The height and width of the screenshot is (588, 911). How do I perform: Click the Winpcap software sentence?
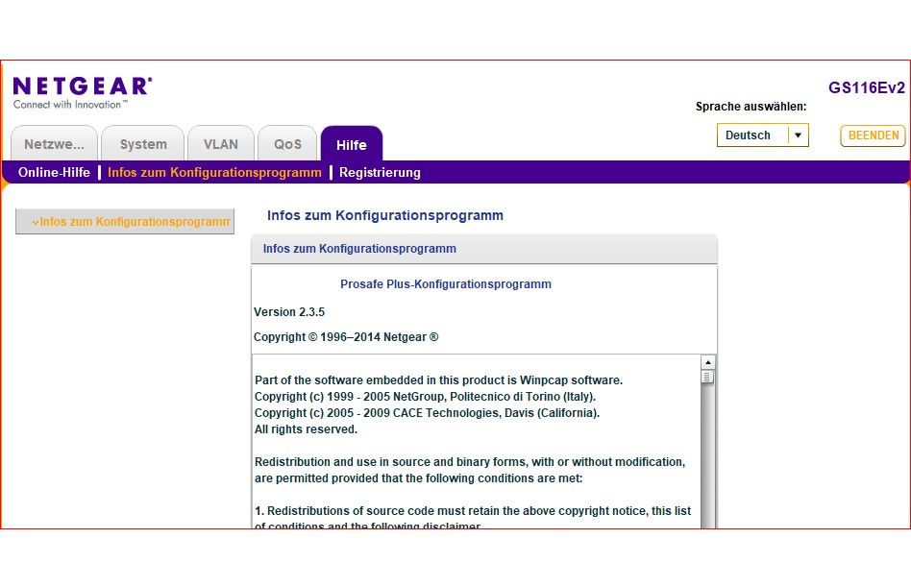[438, 380]
